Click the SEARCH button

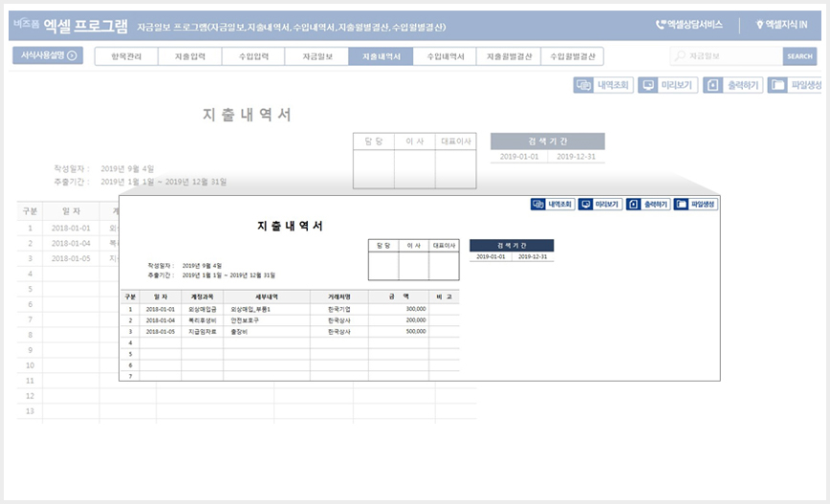799,55
